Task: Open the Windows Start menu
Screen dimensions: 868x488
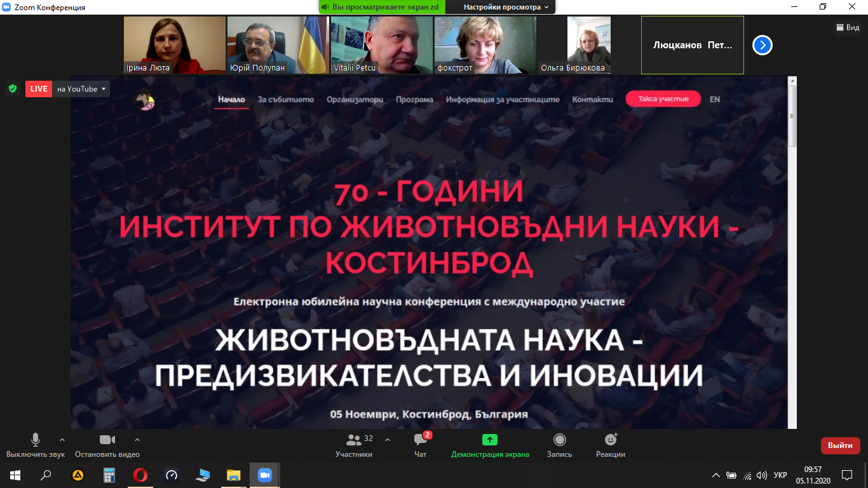Action: pyautogui.click(x=15, y=475)
